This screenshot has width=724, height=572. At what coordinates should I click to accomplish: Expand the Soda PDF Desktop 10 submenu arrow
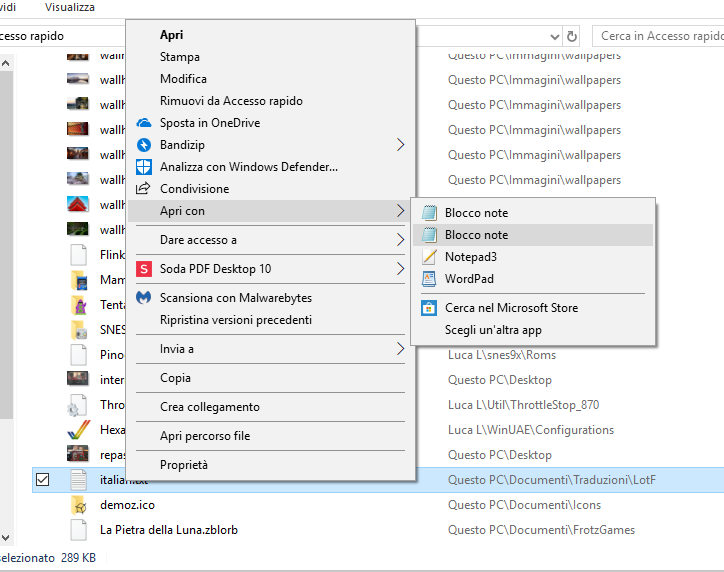(400, 269)
